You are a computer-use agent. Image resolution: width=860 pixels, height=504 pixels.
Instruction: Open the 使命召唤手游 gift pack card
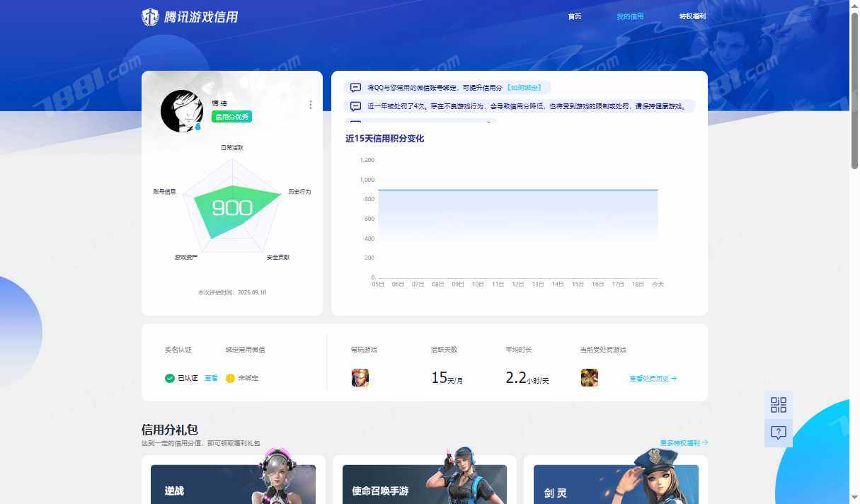pos(425,479)
